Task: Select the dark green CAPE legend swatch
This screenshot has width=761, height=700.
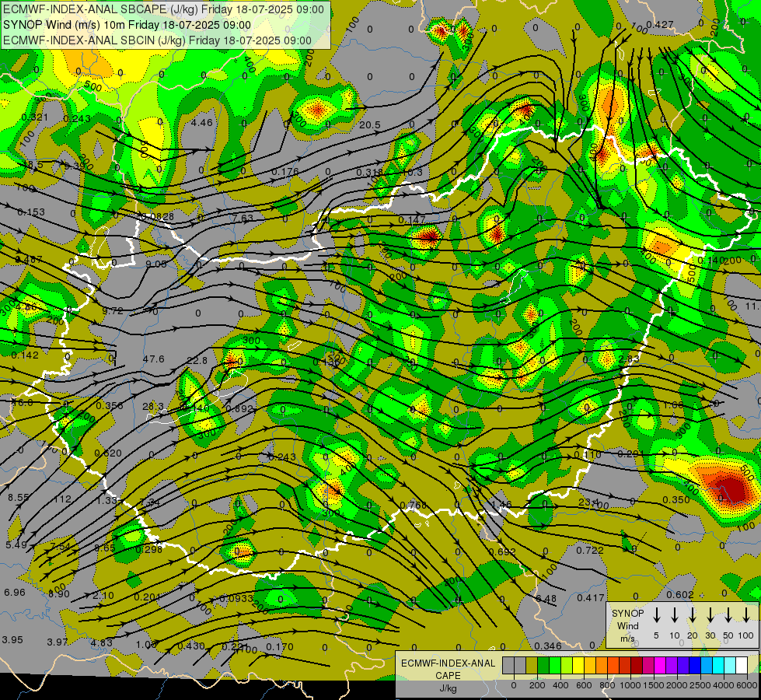Action: 543,666
